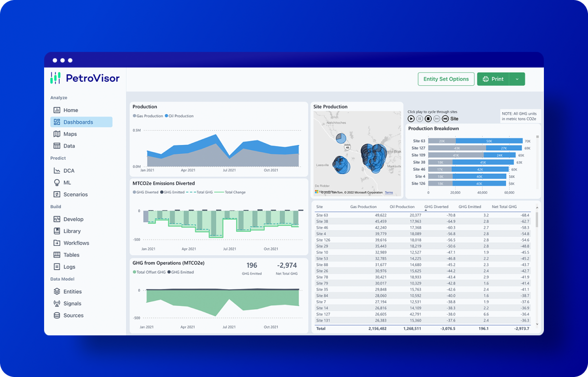The image size is (588, 377).
Task: Sort table by Oil Production column header
Action: [x=402, y=207]
